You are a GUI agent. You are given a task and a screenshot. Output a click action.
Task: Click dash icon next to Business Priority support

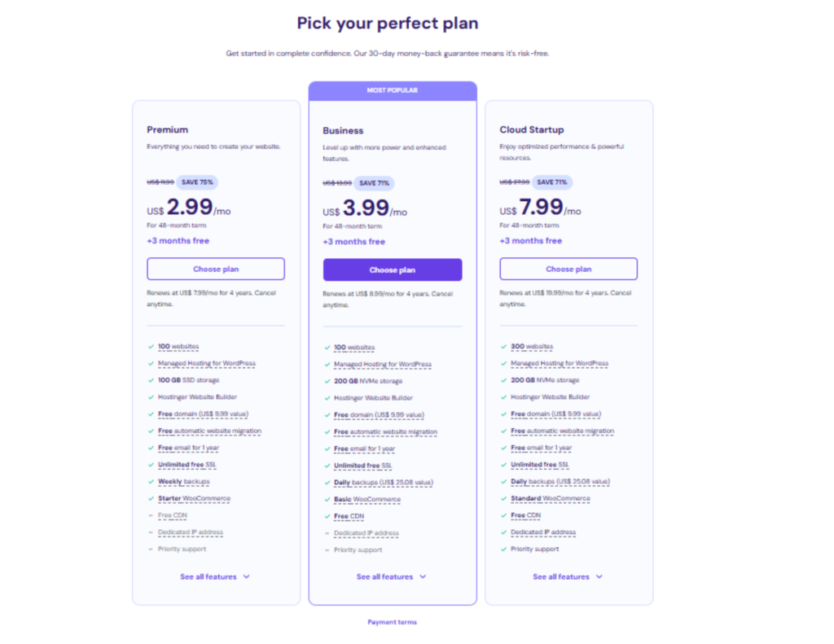pyautogui.click(x=327, y=550)
